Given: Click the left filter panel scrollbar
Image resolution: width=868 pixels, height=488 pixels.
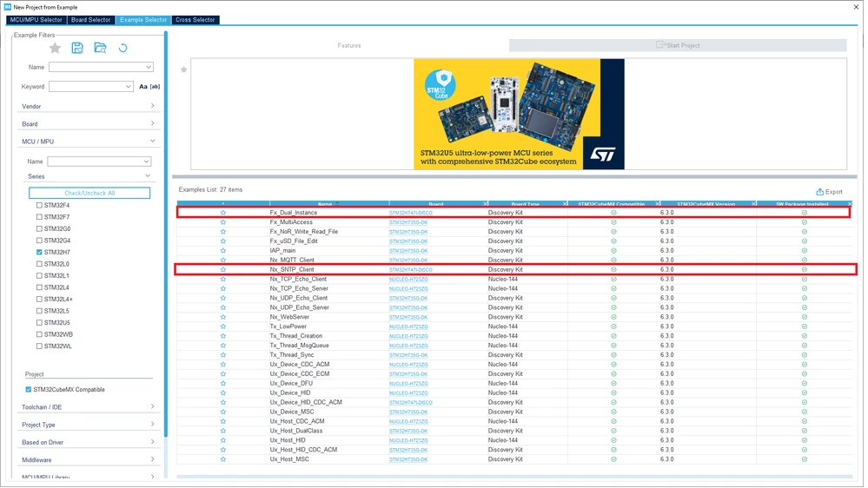Looking at the screenshot, I should (x=165, y=233).
